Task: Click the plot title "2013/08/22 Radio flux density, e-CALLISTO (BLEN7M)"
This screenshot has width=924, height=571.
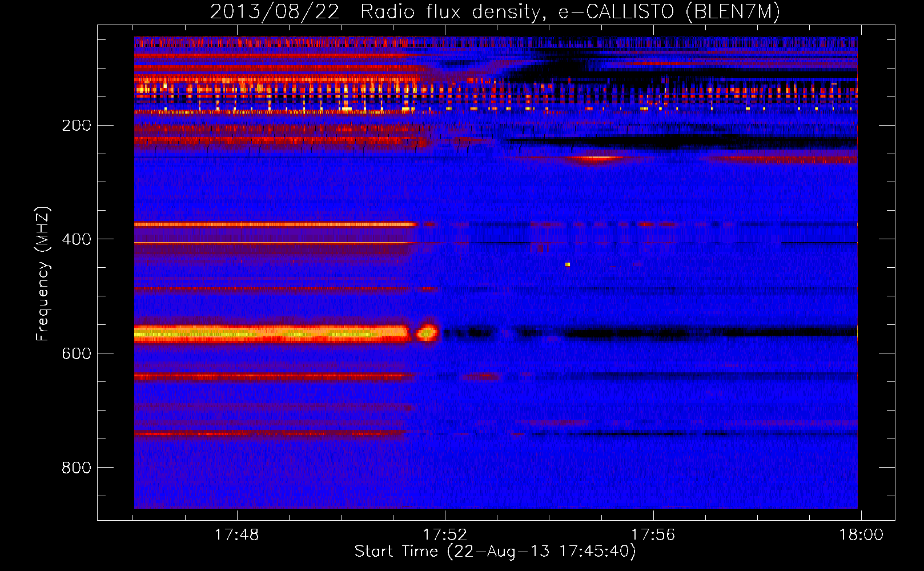Action: [x=495, y=11]
